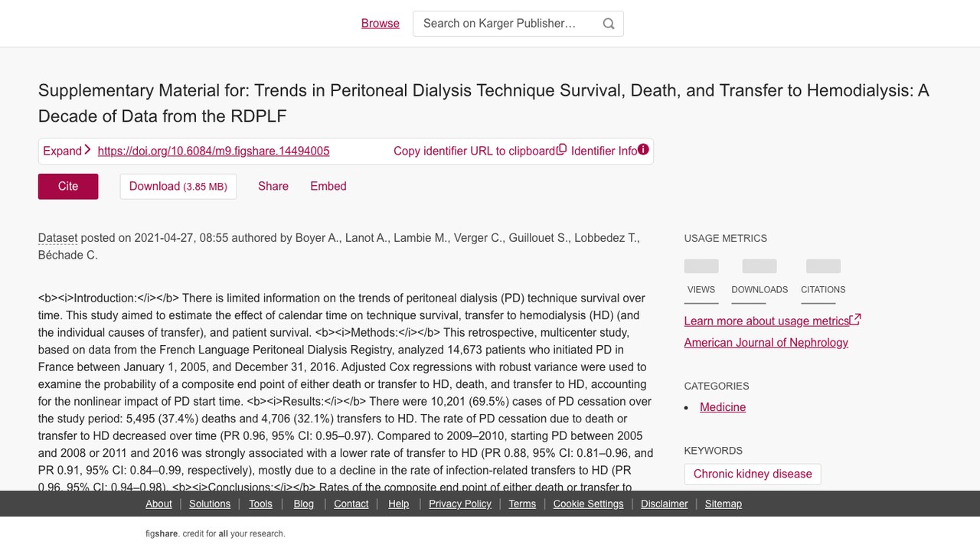Image resolution: width=980 pixels, height=551 pixels.
Task: Download the 3.85 MB dataset
Action: (178, 186)
